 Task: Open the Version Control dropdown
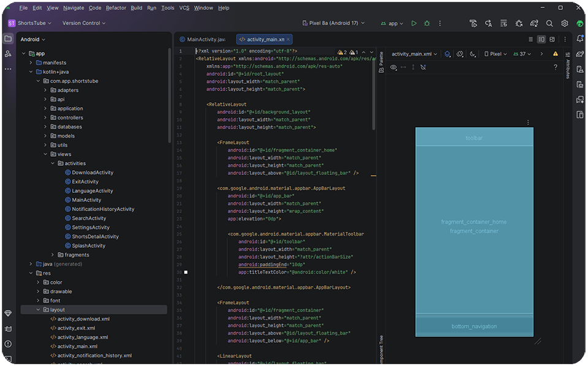[x=84, y=23]
